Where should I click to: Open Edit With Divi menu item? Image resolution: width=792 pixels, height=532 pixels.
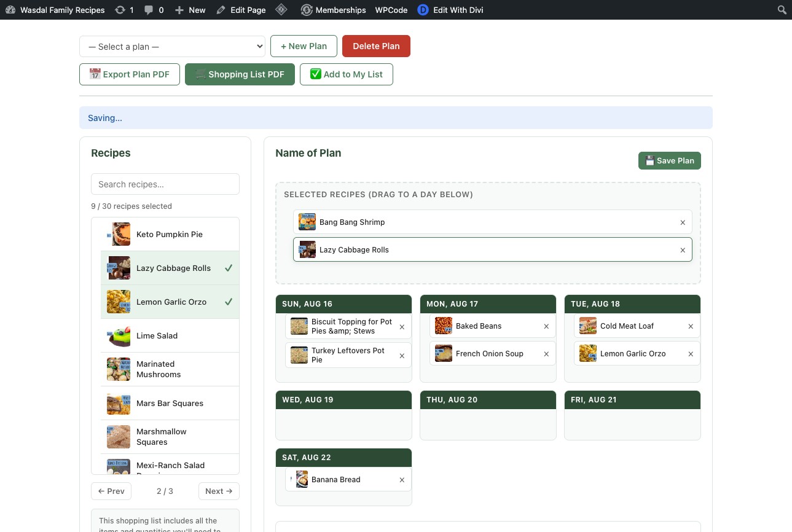[x=450, y=10]
